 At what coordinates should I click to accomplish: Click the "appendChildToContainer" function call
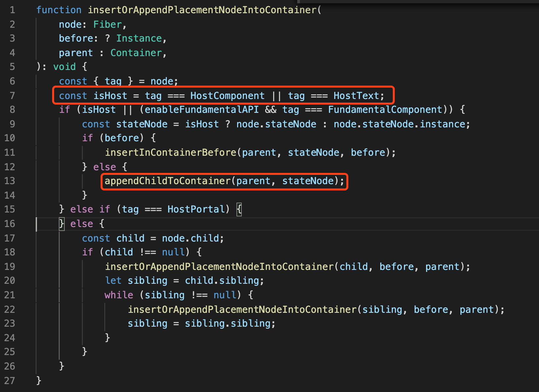tap(168, 181)
